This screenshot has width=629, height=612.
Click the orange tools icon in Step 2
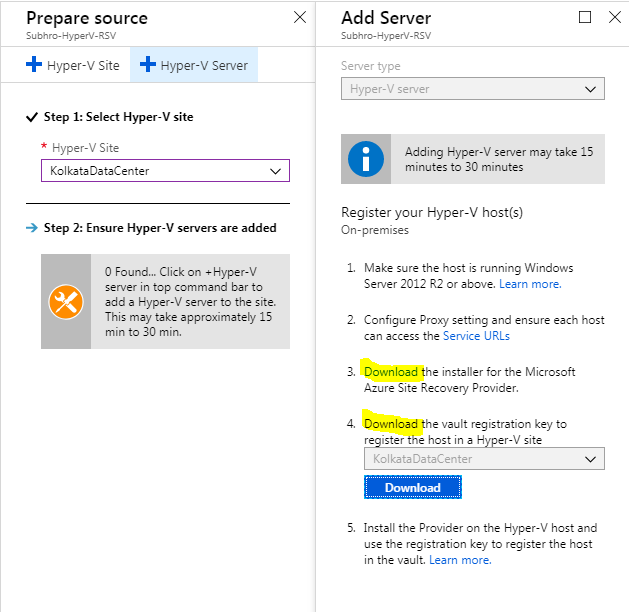point(66,302)
